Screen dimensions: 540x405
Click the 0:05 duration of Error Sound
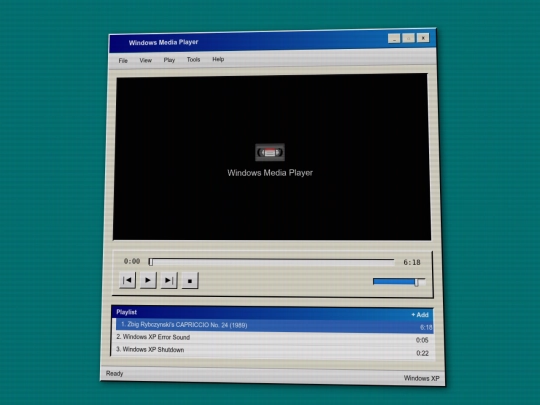tap(422, 340)
